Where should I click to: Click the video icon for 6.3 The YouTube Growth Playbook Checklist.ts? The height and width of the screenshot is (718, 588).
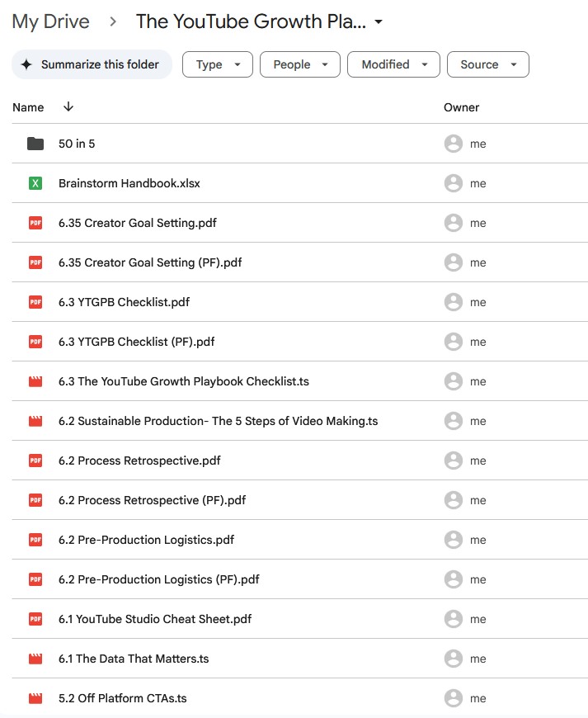35,381
